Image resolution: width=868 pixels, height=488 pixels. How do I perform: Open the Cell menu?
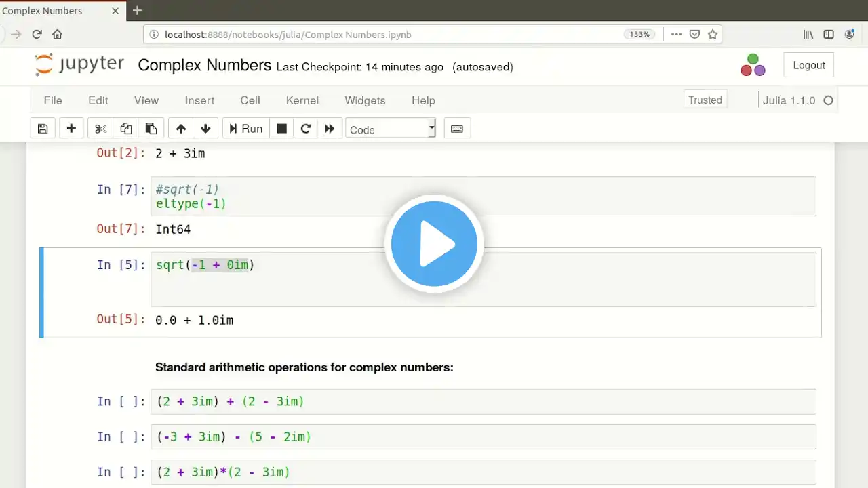tap(250, 100)
